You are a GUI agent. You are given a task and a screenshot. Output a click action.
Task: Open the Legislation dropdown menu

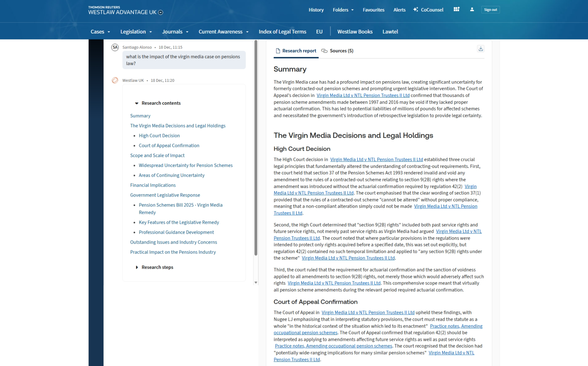pos(136,32)
